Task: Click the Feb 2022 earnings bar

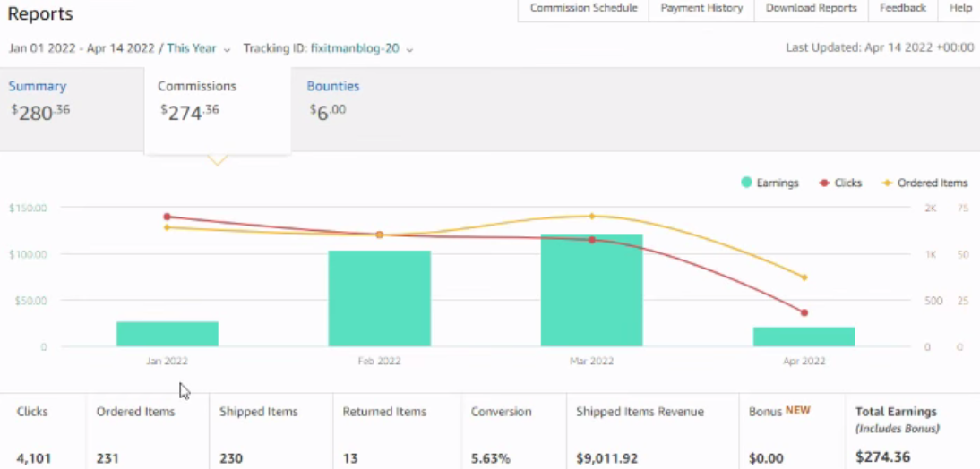Action: coord(380,299)
